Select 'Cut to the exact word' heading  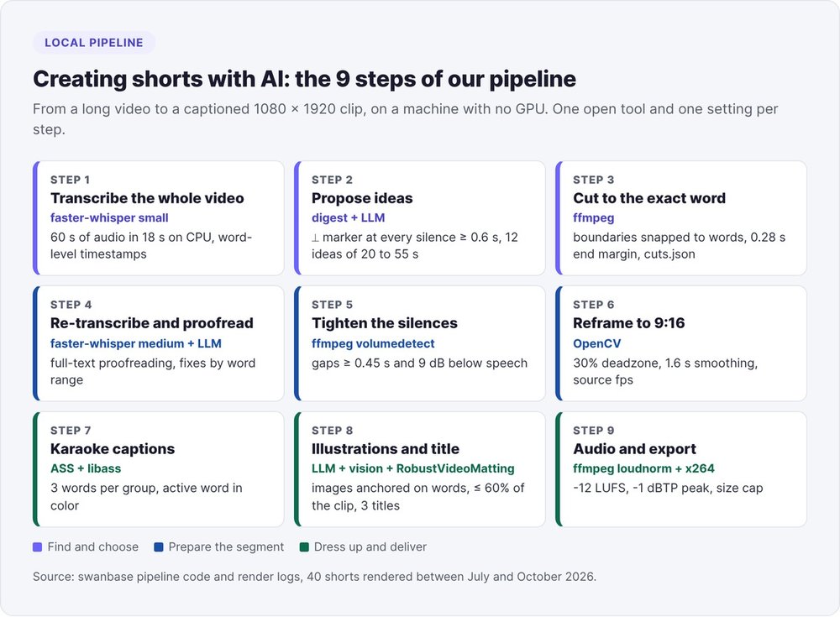click(649, 198)
